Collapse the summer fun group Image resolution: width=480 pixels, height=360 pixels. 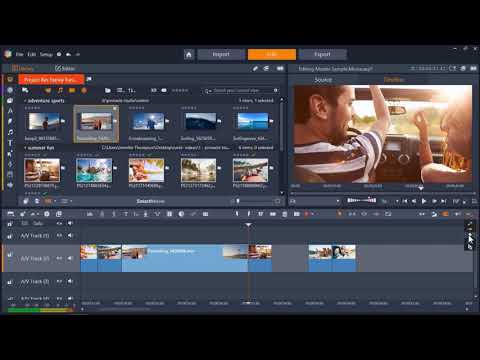(x=25, y=148)
